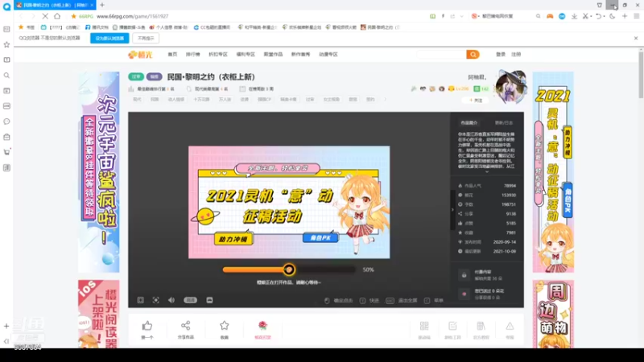Collapse the info panel with side arrow
The height and width of the screenshot is (362, 644).
pyautogui.click(x=452, y=210)
